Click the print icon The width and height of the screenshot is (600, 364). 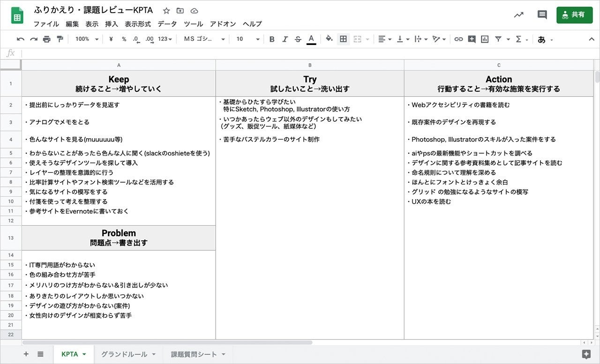tap(46, 39)
